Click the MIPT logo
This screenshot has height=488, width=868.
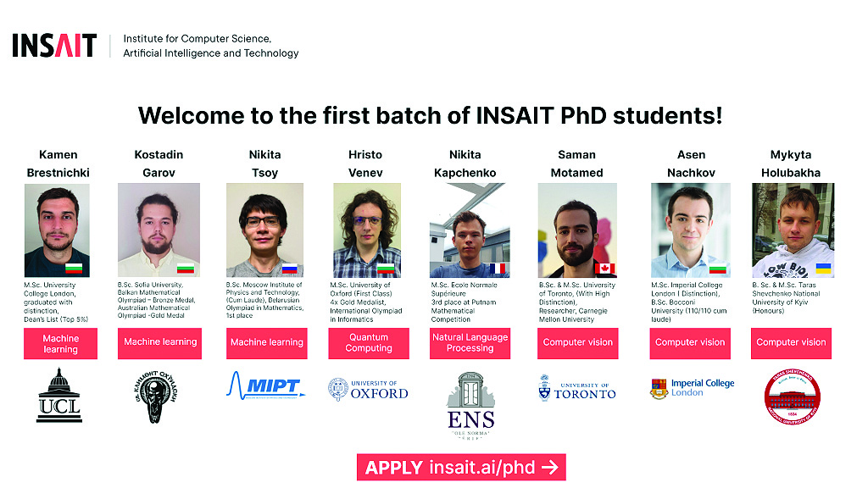click(265, 385)
